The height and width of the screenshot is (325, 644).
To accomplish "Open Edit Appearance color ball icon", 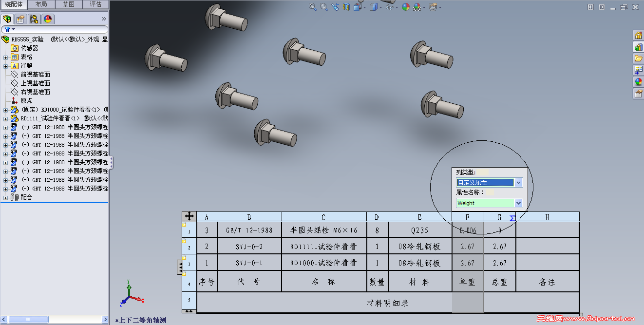I will pyautogui.click(x=405, y=7).
